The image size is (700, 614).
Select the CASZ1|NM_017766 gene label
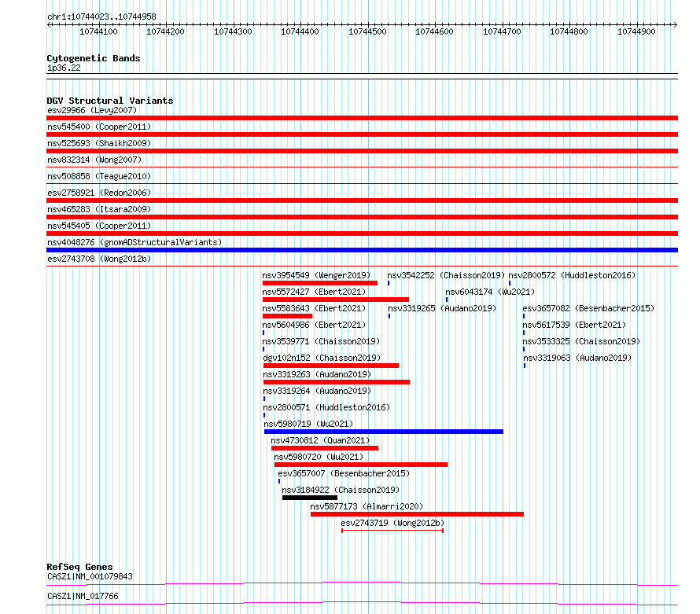coord(83,596)
